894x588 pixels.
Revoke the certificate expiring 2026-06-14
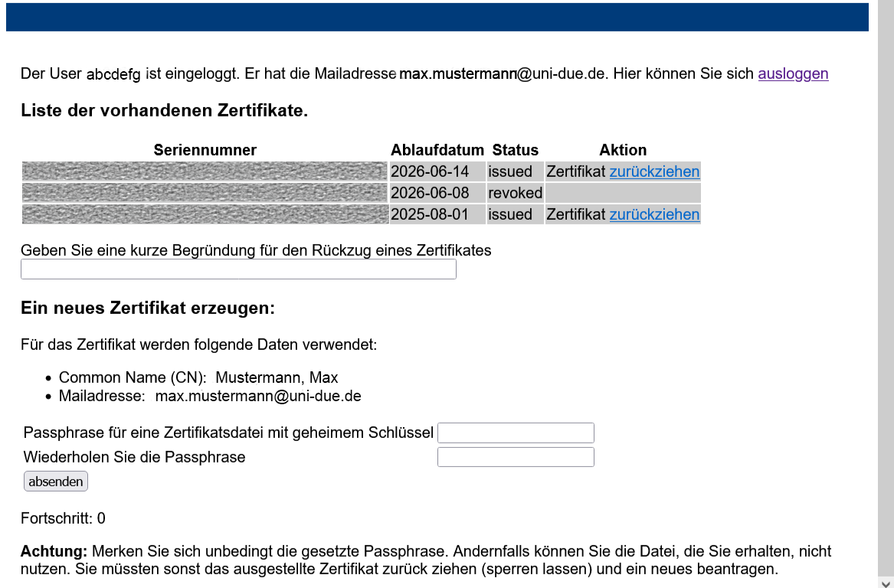(654, 171)
